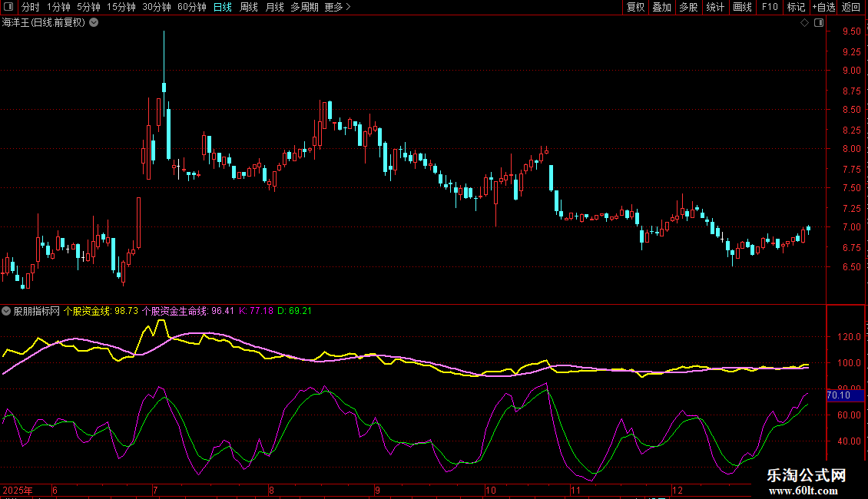Open the 画线 drawing tools
This screenshot has height=499, width=868.
(x=742, y=7)
